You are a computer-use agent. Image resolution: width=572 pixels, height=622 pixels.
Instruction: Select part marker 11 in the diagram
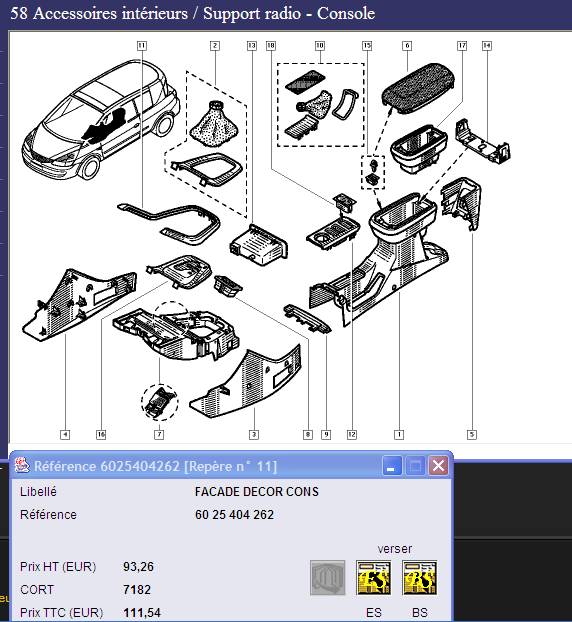coord(142,46)
